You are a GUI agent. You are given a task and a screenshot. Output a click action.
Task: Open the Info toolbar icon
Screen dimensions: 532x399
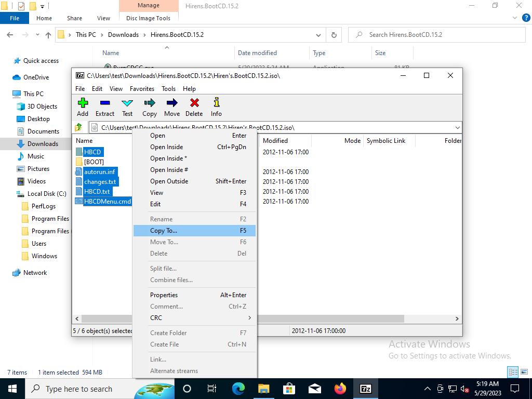point(216,107)
